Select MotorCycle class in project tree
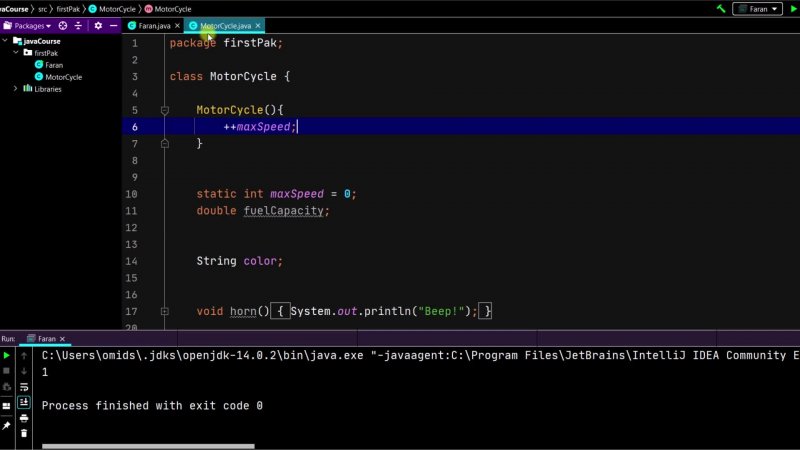 pyautogui.click(x=63, y=77)
